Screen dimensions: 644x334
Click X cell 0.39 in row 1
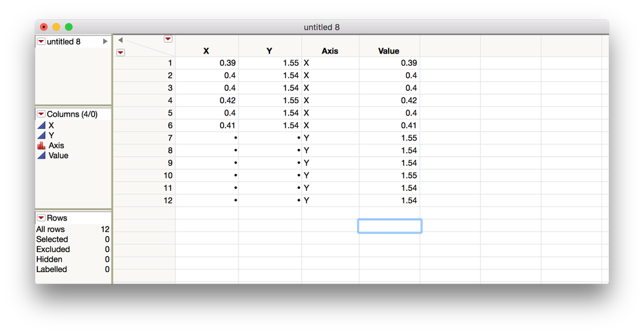(x=207, y=63)
